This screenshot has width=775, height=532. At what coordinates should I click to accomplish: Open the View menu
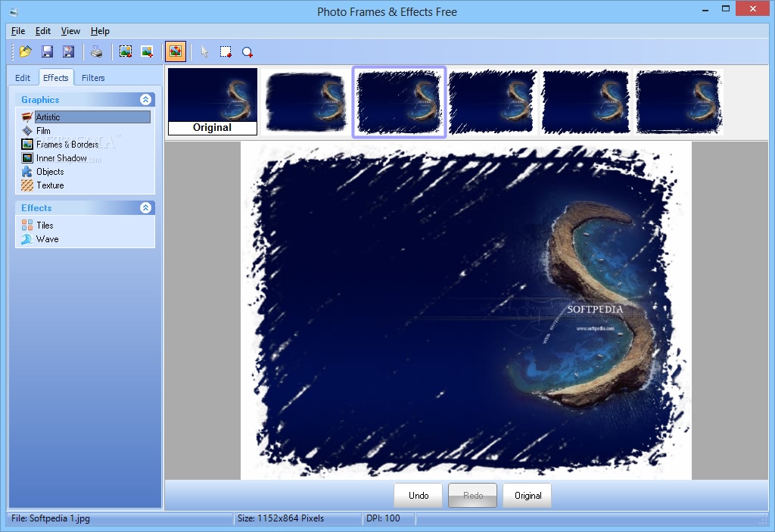point(70,31)
